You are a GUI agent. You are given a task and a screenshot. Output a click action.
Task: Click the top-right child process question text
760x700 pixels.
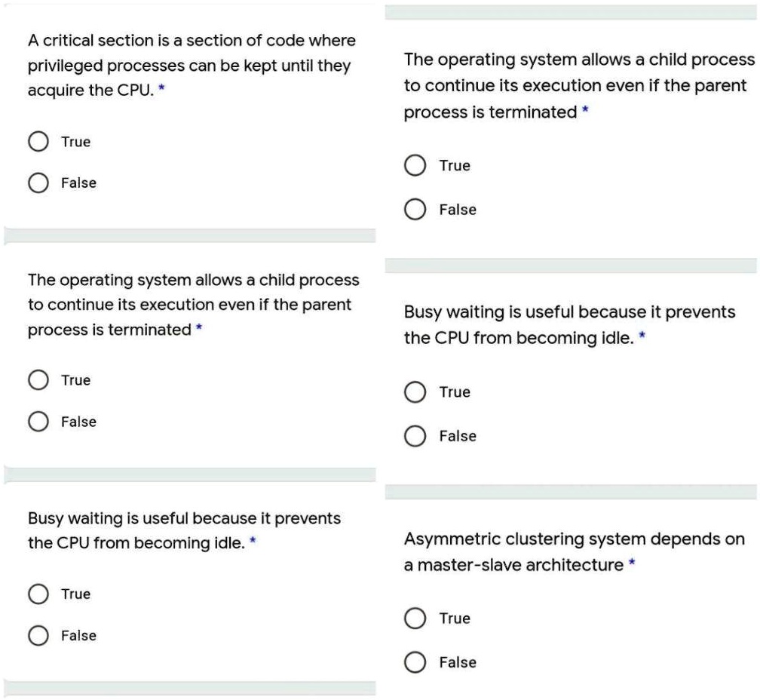pyautogui.click(x=577, y=84)
